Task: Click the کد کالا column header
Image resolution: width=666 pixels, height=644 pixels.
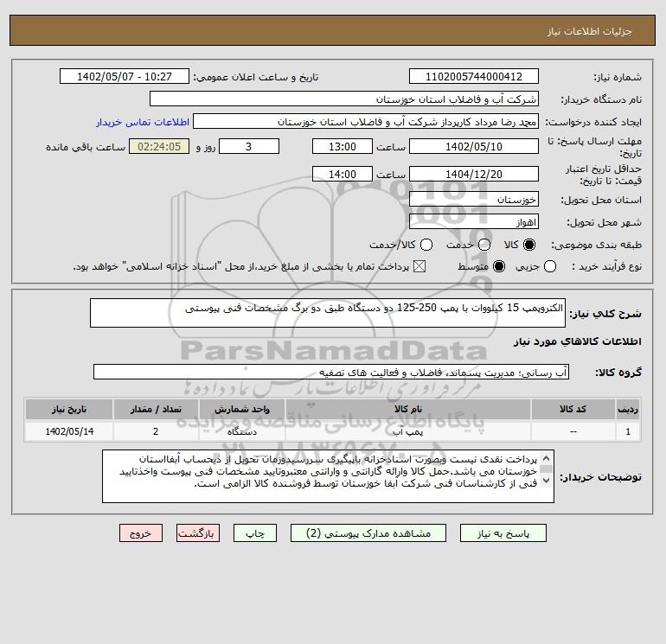Action: pos(573,409)
